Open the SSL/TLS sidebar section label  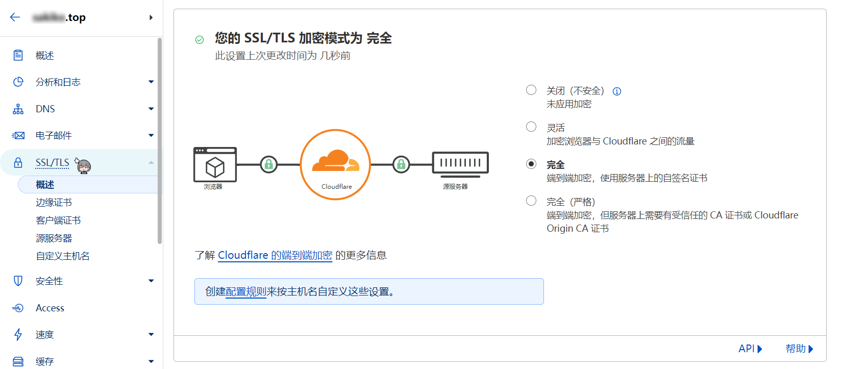53,163
